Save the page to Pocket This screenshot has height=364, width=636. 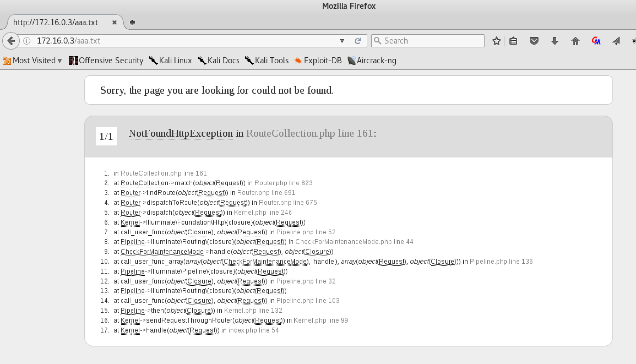(x=534, y=41)
